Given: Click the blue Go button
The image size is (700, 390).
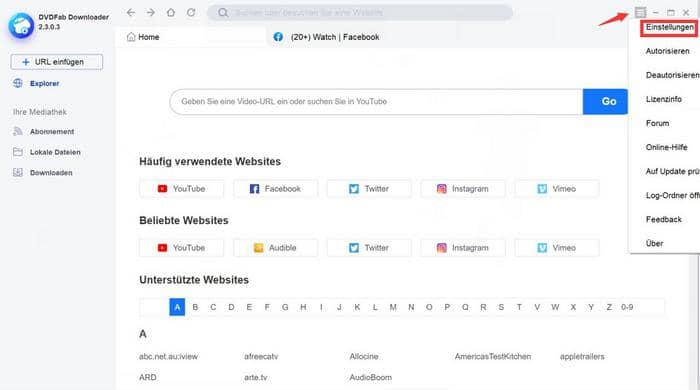Looking at the screenshot, I should (x=605, y=101).
